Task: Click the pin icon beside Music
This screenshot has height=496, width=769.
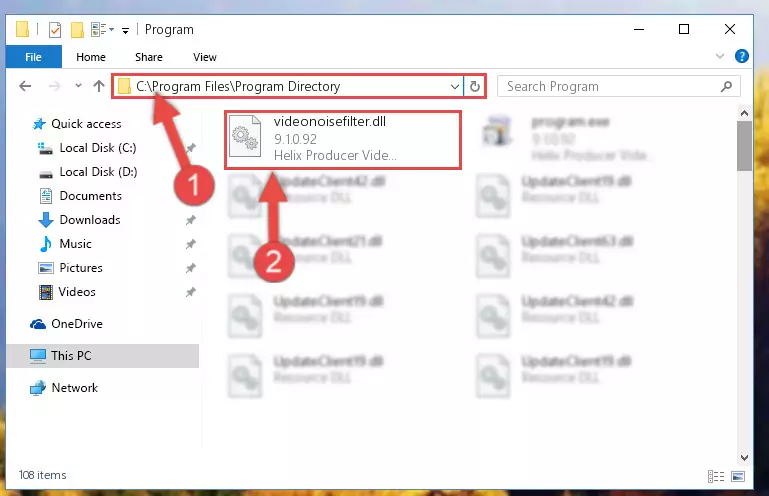Action: point(191,244)
